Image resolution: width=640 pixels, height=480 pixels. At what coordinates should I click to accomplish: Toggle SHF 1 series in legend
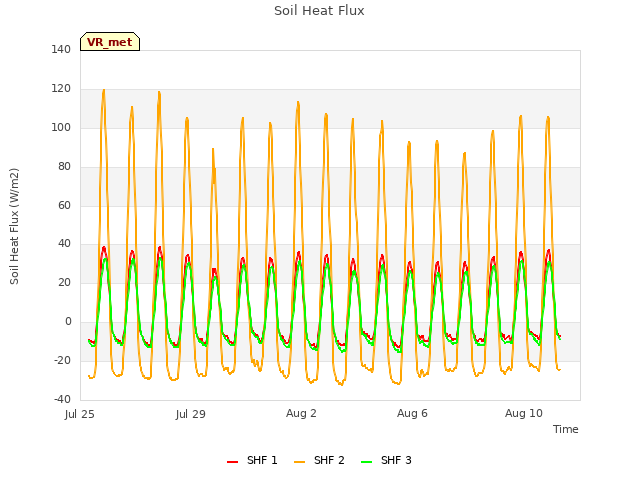pos(252,460)
